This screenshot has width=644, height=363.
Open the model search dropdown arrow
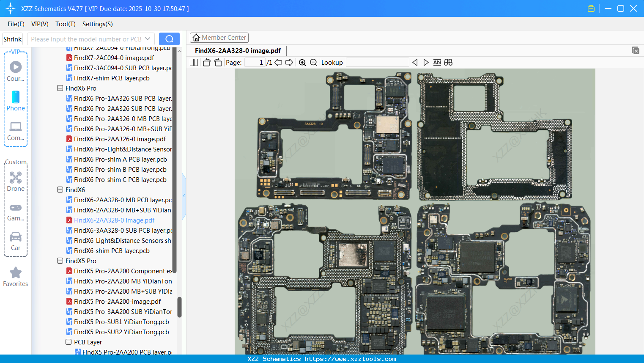pyautogui.click(x=147, y=38)
